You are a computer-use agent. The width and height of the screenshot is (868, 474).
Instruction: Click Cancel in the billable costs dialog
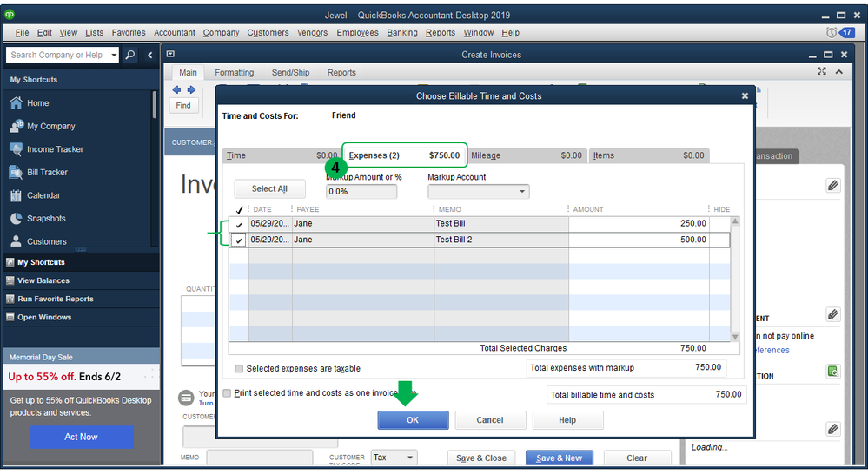tap(490, 420)
